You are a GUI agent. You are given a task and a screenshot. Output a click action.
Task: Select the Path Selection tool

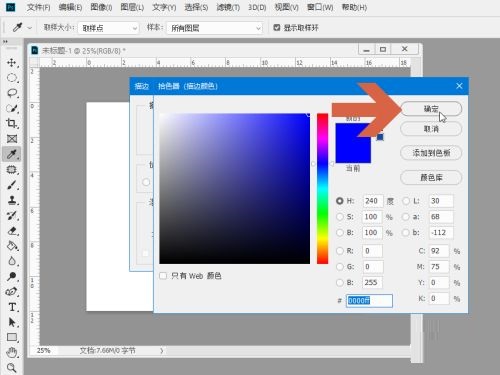12,322
